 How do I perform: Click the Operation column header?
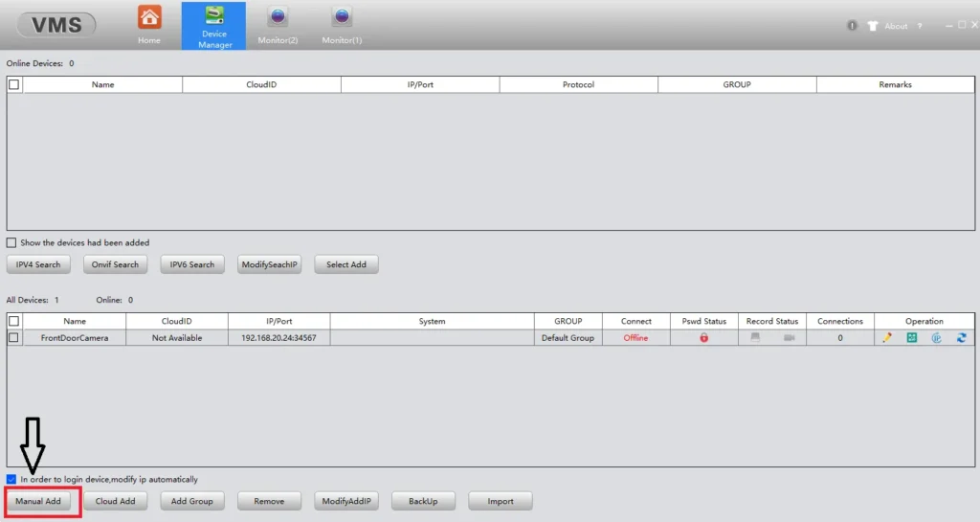pyautogui.click(x=924, y=321)
